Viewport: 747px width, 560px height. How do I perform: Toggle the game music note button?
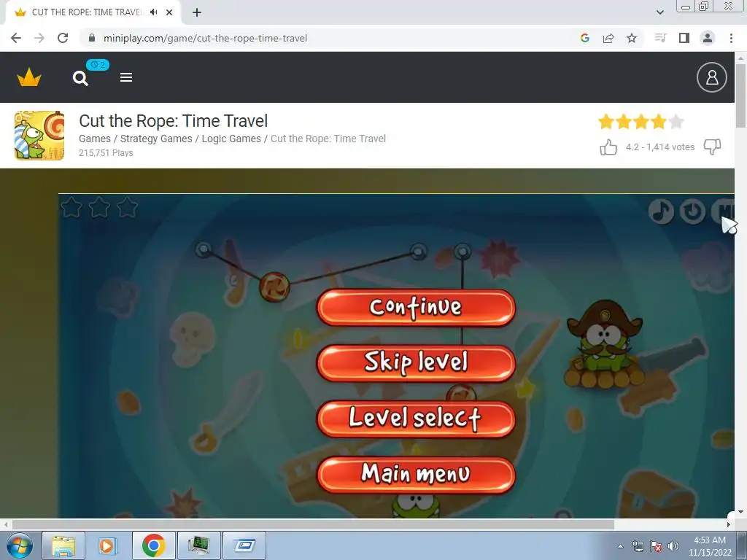pos(661,211)
